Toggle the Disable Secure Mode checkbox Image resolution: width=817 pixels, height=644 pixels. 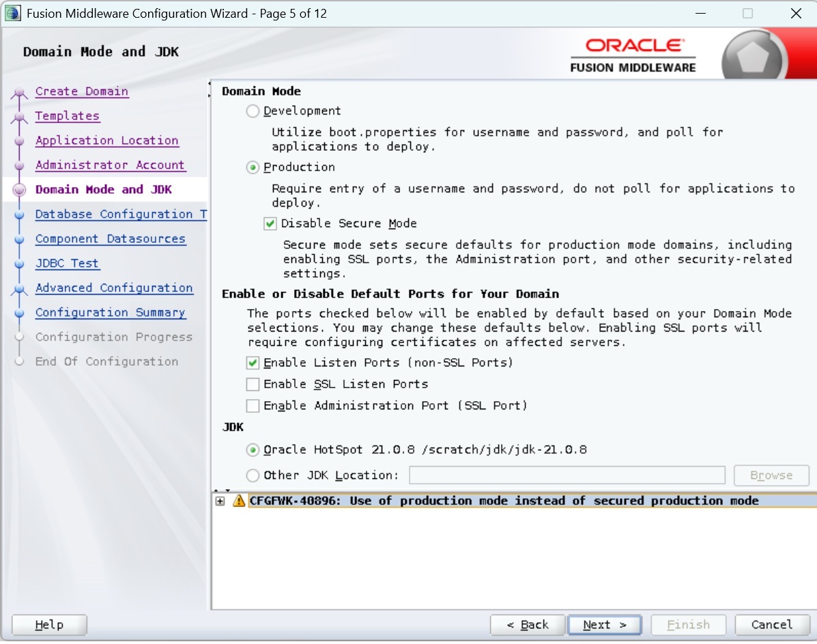click(x=270, y=224)
